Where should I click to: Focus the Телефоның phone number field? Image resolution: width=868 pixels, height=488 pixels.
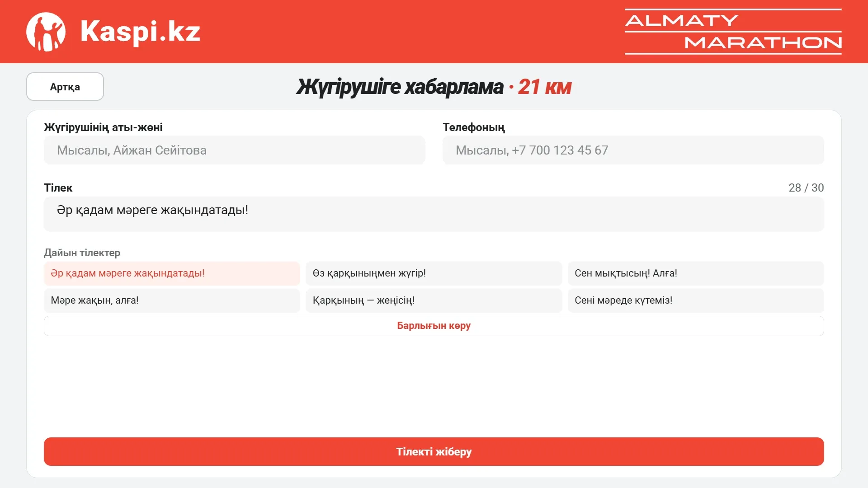[x=633, y=150]
